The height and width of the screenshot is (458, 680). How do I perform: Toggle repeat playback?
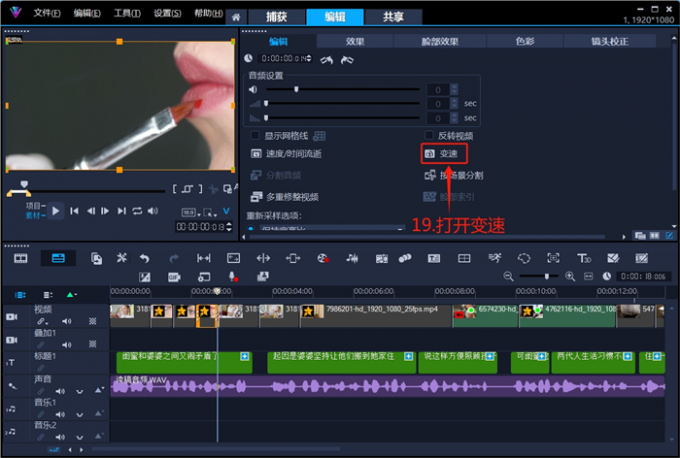137,211
